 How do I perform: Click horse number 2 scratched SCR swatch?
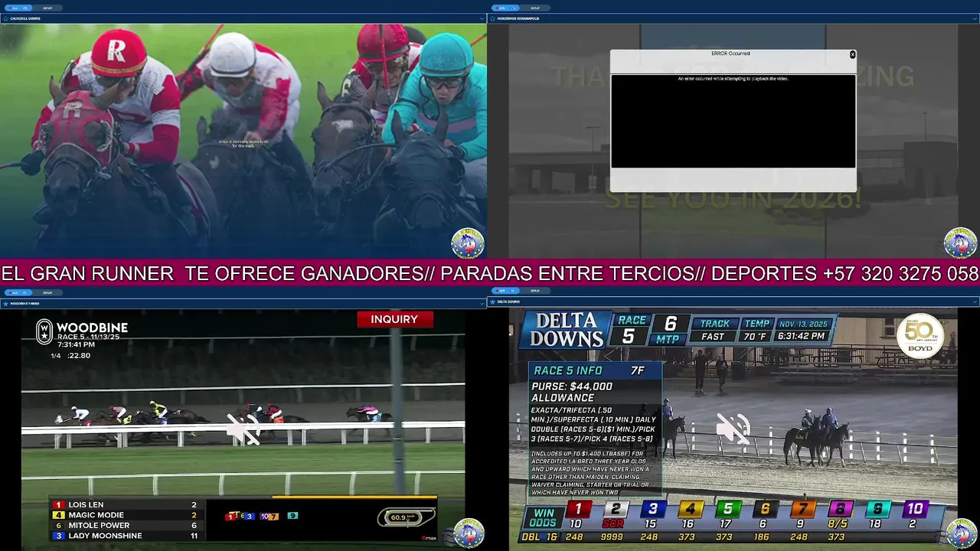[615, 509]
